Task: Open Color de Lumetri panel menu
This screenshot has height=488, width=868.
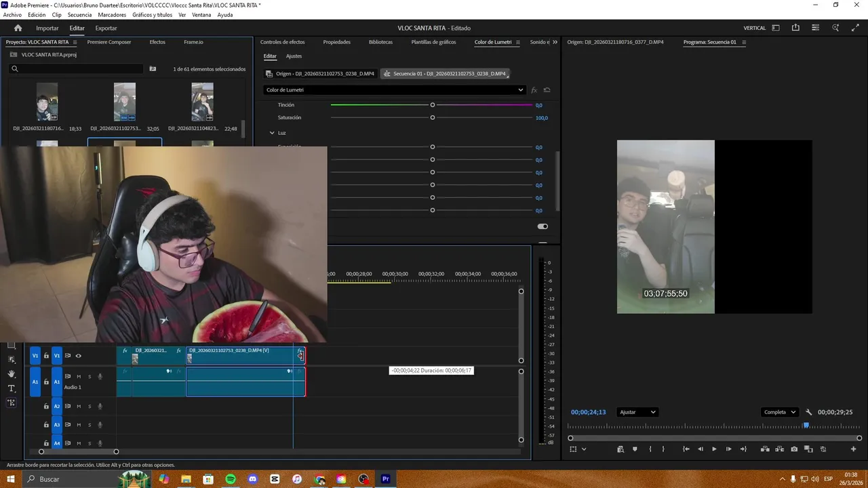Action: tap(518, 42)
